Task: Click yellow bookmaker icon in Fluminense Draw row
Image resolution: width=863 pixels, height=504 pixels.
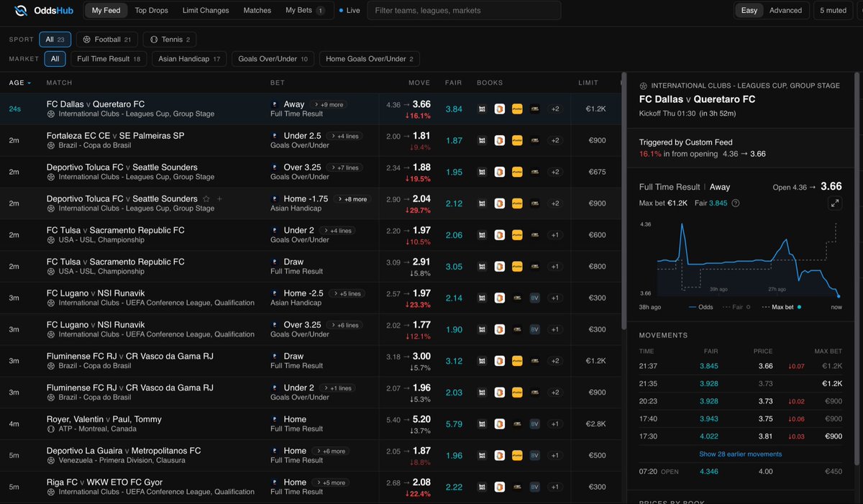Action: pos(517,361)
